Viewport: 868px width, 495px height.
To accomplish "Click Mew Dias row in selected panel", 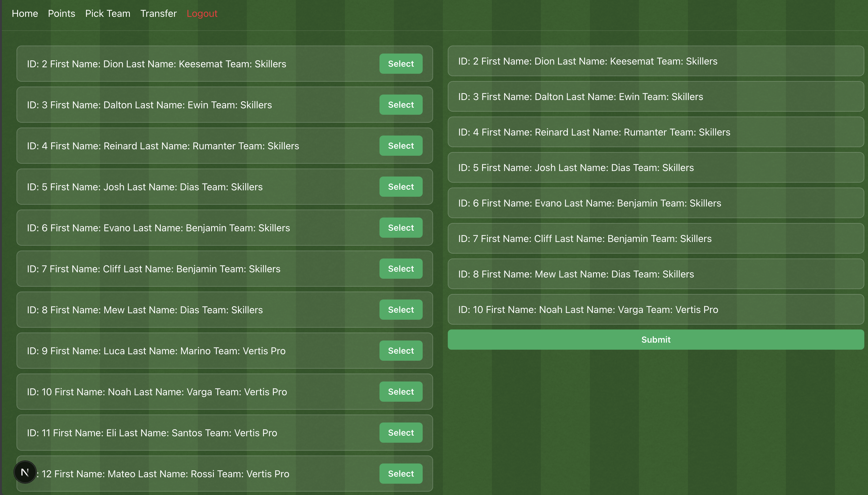I will pos(656,274).
